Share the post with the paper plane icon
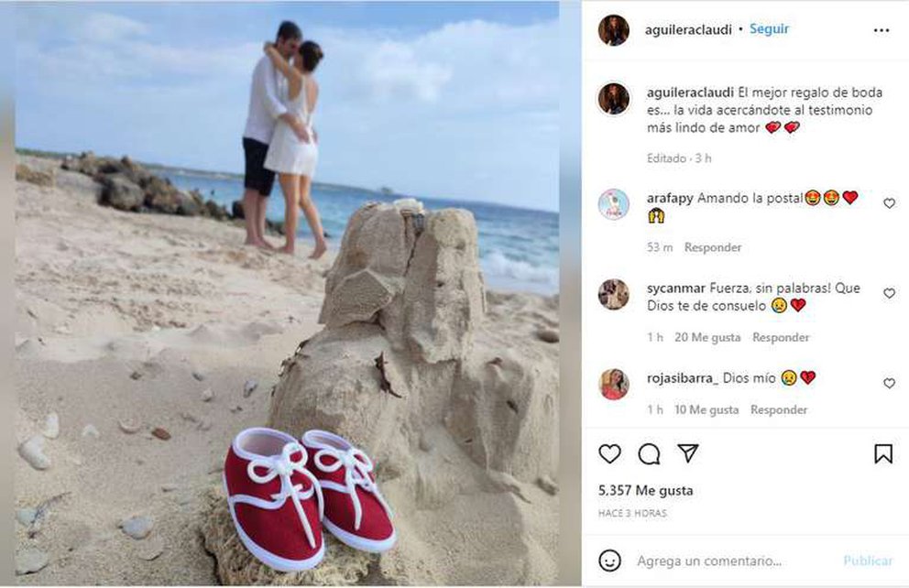 point(688,453)
